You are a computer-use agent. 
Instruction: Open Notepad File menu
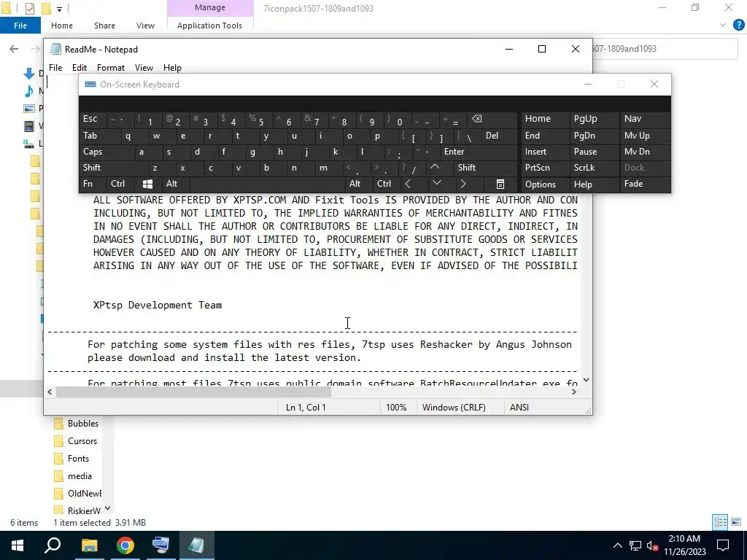pos(55,68)
